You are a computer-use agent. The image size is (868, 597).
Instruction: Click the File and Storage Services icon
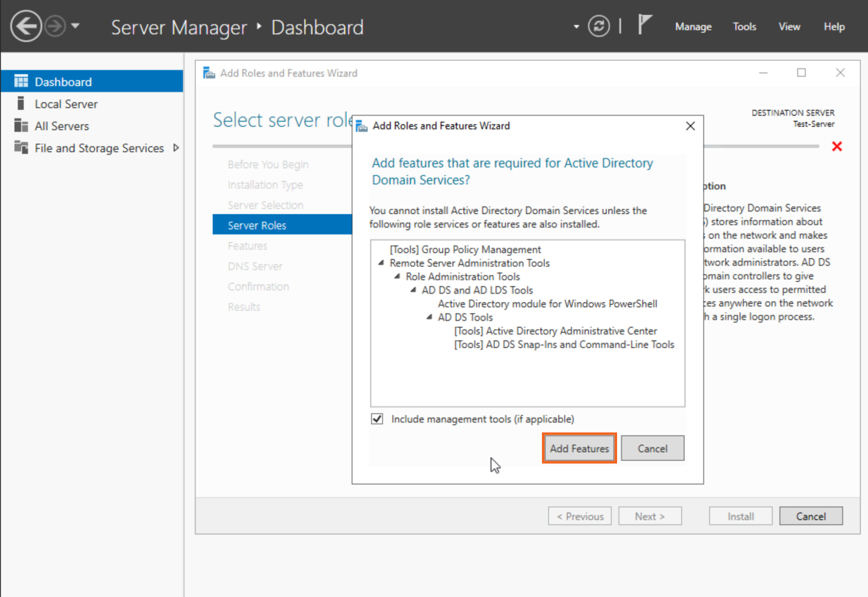(21, 148)
